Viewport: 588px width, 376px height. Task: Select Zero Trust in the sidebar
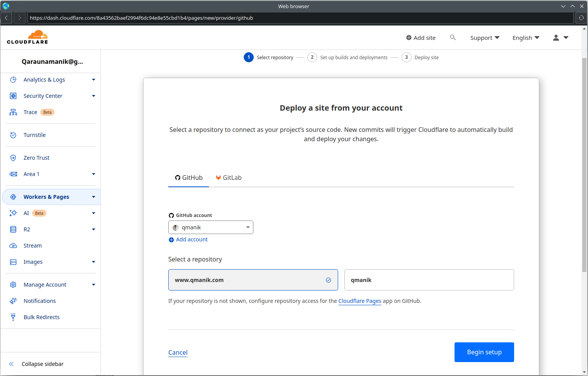coord(36,157)
